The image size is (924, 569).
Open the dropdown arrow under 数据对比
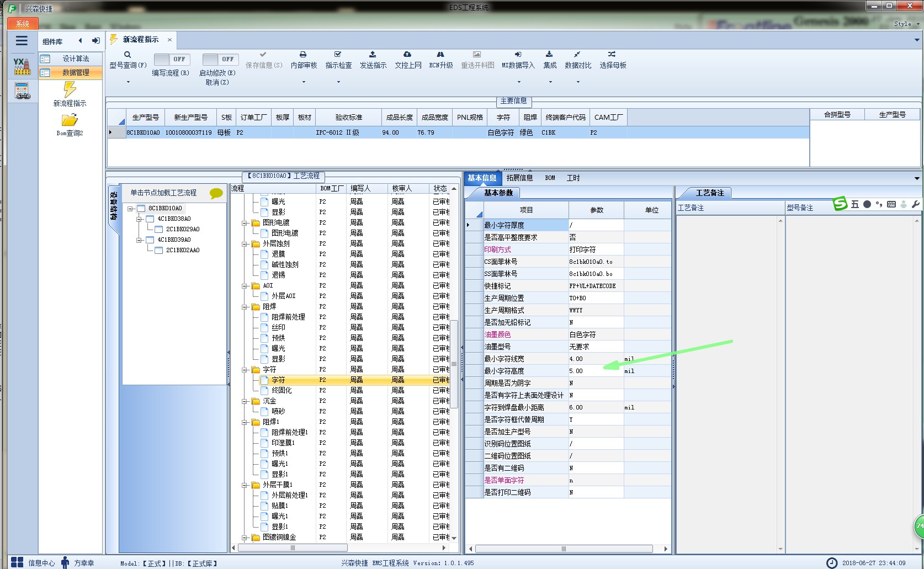[578, 82]
